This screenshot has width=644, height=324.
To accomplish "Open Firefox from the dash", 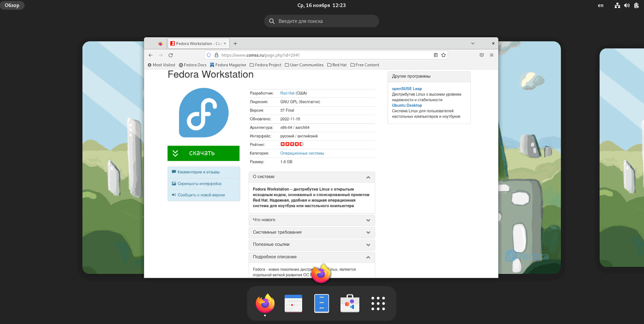I will coord(265,303).
